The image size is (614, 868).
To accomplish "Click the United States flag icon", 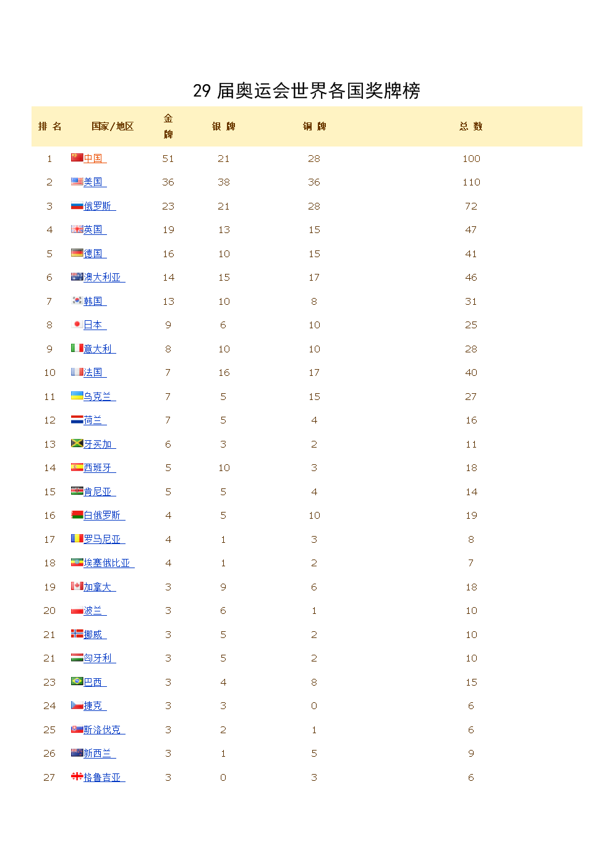I will [77, 181].
